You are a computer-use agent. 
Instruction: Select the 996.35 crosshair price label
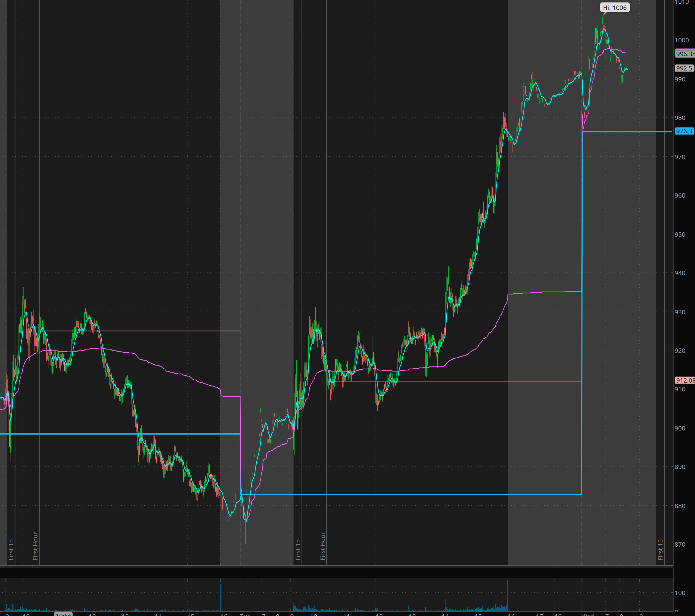(685, 54)
